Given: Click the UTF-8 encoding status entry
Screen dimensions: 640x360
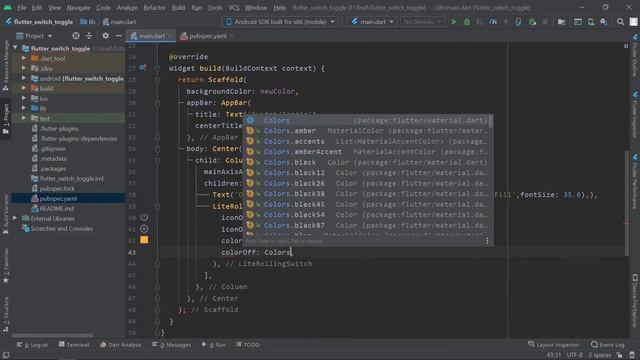Looking at the screenshot, I should coord(574,355).
